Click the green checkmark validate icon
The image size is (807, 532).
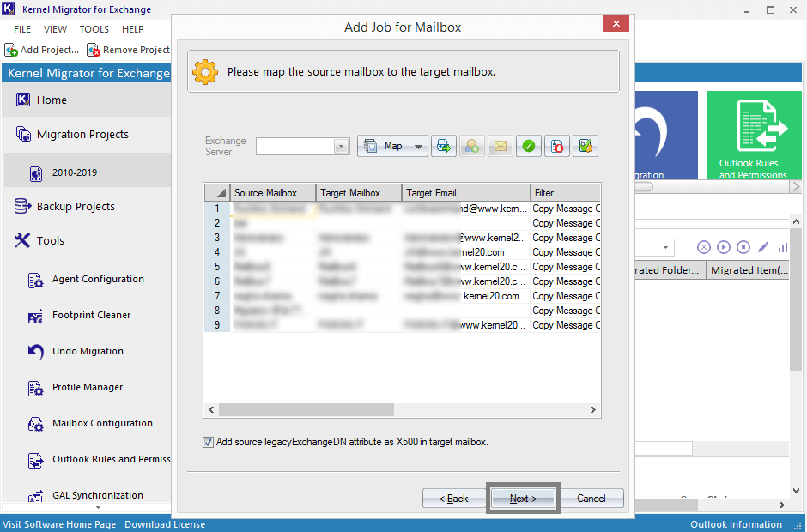[529, 147]
